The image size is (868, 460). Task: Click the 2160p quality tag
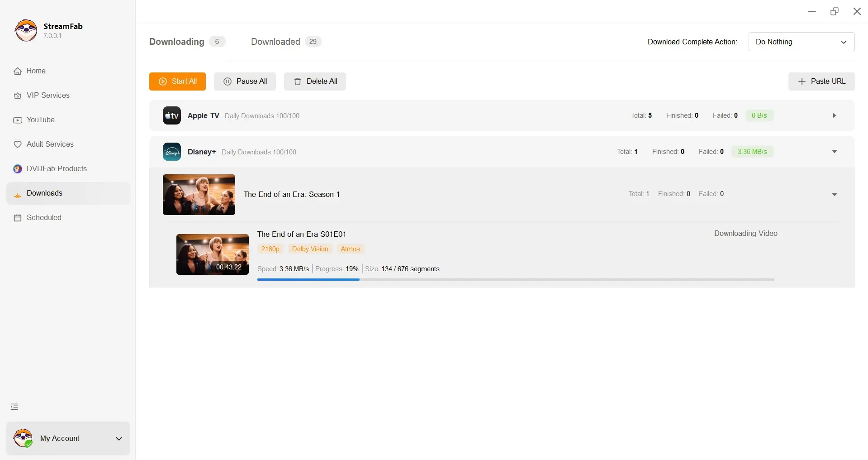(270, 249)
